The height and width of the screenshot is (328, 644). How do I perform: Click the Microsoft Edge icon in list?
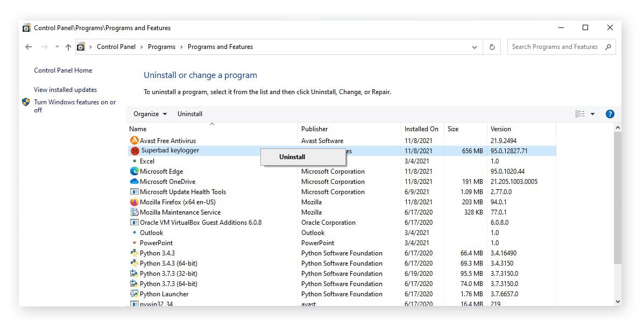click(x=134, y=171)
